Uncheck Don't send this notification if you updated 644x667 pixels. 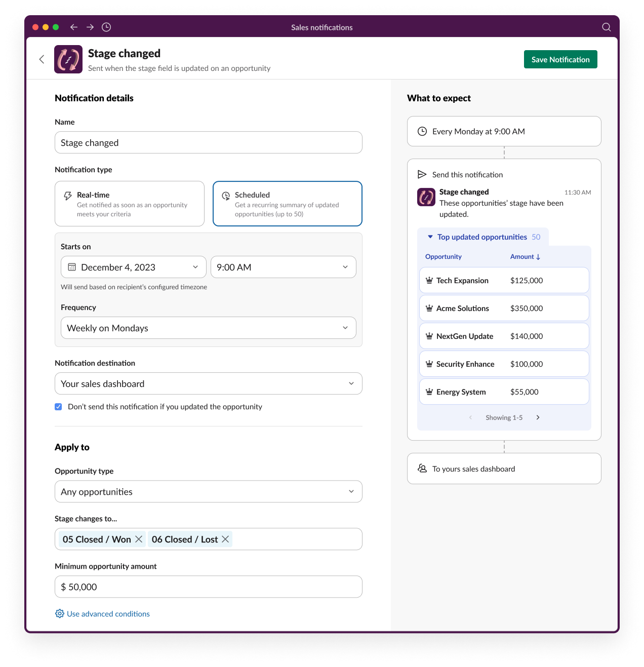point(58,406)
